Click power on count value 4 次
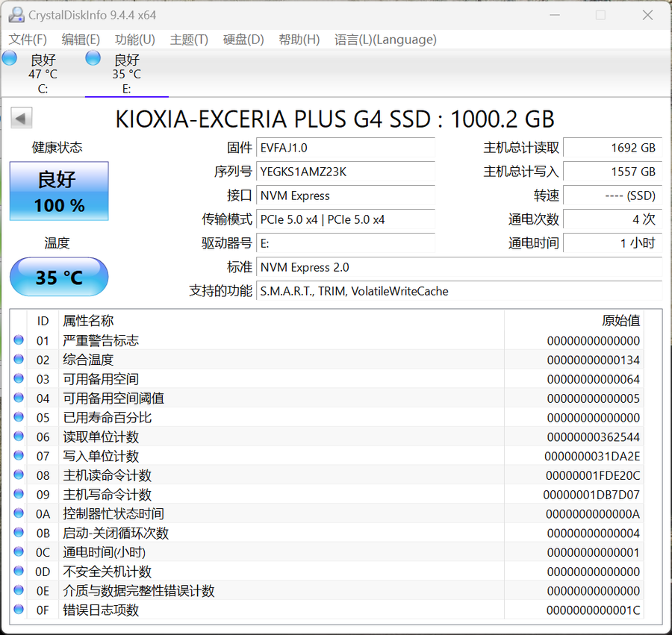672x635 pixels. point(612,219)
